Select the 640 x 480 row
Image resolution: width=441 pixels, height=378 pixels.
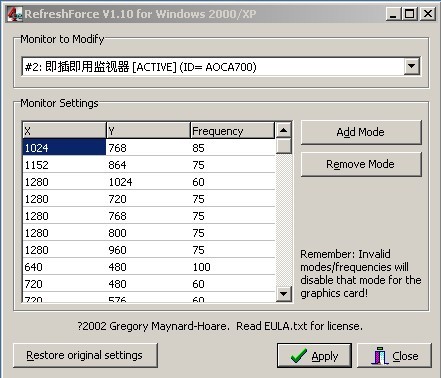pyautogui.click(x=149, y=267)
